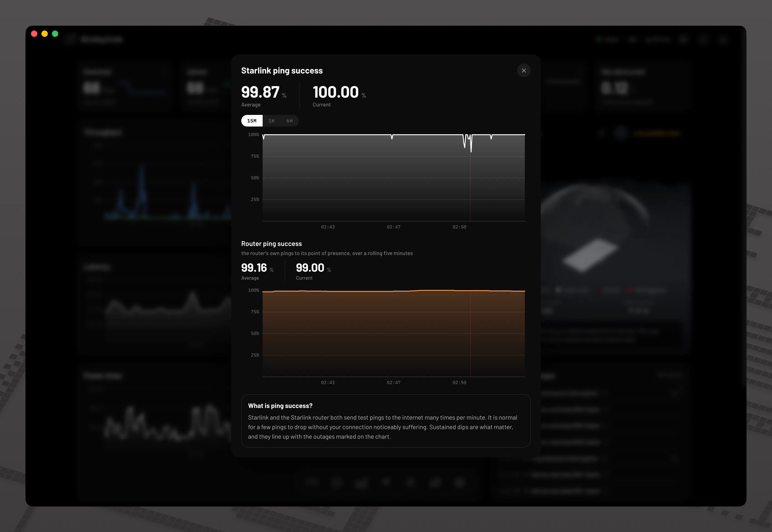The width and height of the screenshot is (772, 532).
Task: Click the 02:43 label under the Starlink chart
Action: click(x=328, y=227)
